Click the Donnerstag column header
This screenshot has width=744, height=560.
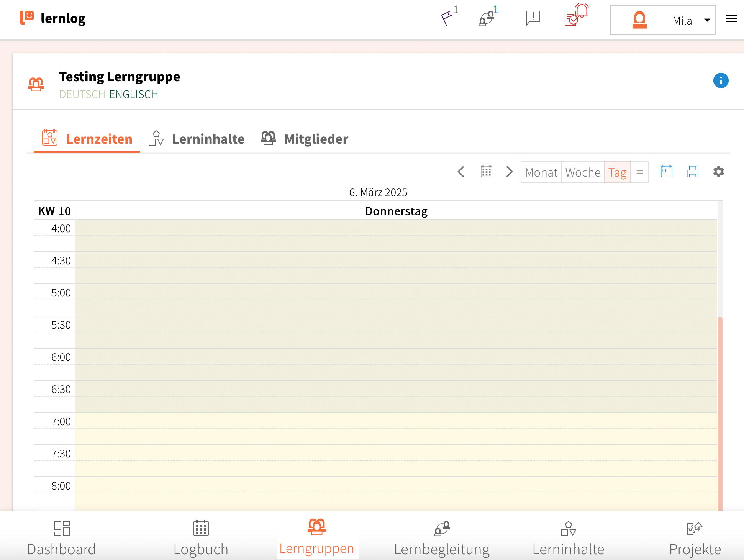coord(396,211)
